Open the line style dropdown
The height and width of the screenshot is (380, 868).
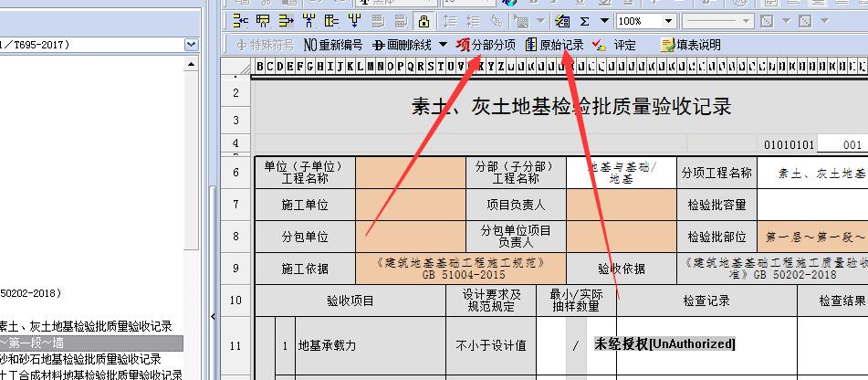[718, 21]
